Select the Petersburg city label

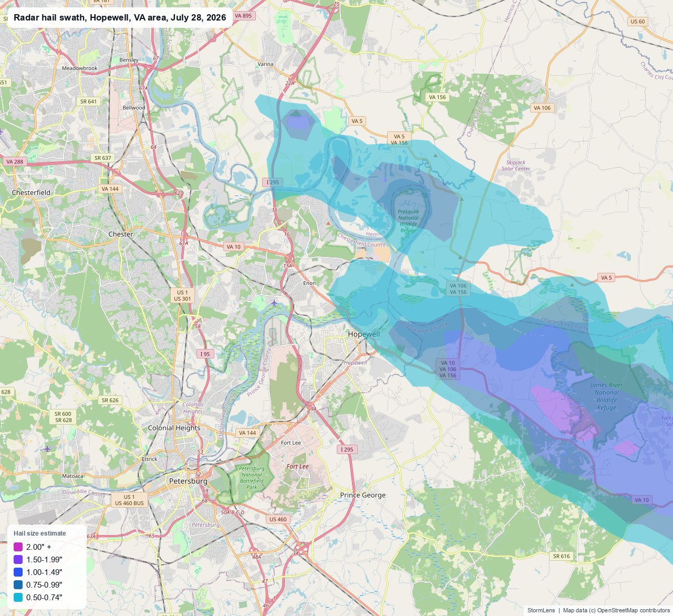pos(188,481)
